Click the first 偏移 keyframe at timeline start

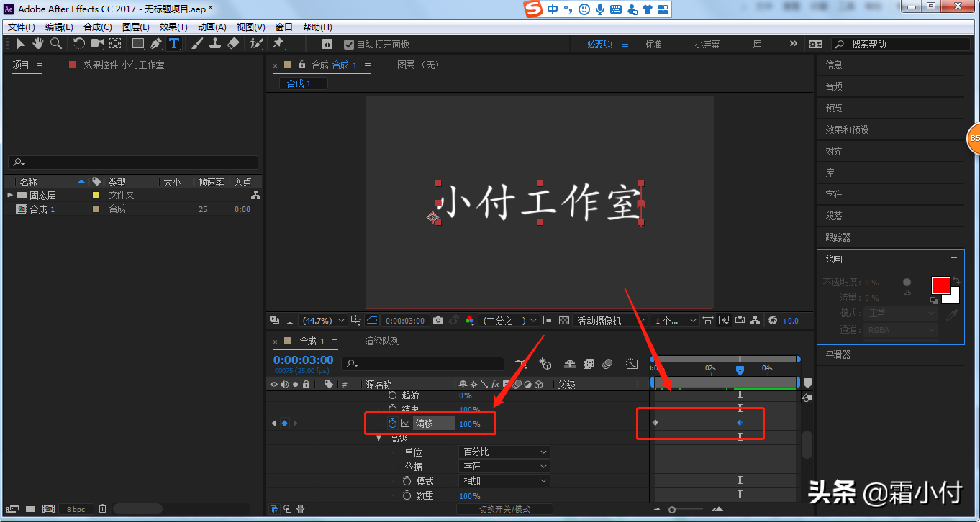(x=655, y=423)
